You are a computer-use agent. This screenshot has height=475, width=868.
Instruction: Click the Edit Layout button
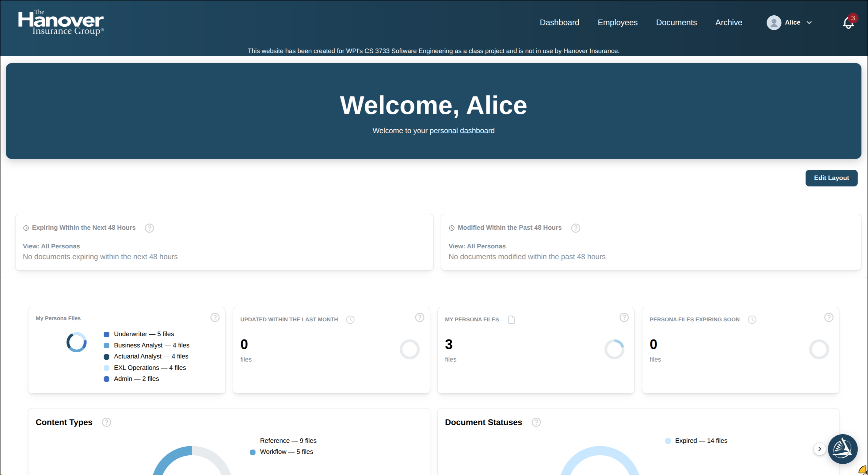tap(831, 178)
